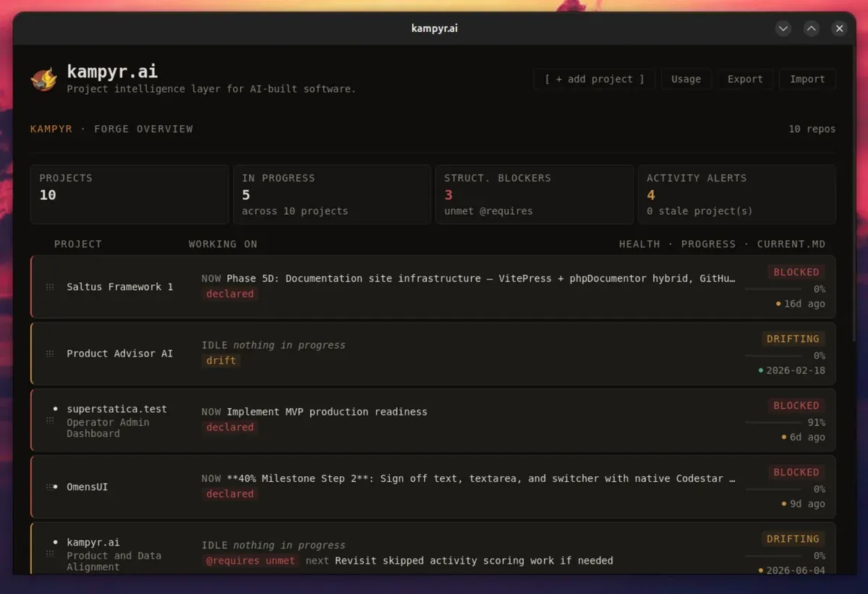Image resolution: width=868 pixels, height=594 pixels.
Task: Click the drift tag on Product Advisor AI
Action: (221, 360)
